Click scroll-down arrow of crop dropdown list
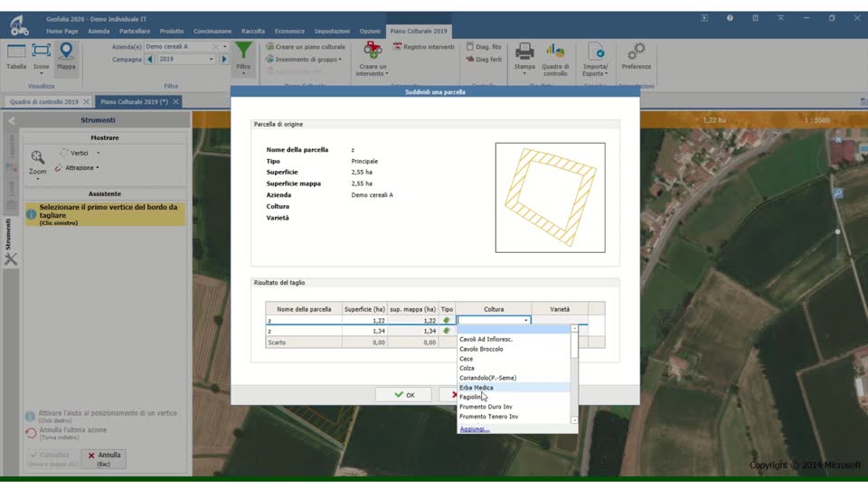The height and width of the screenshot is (488, 868). [574, 420]
